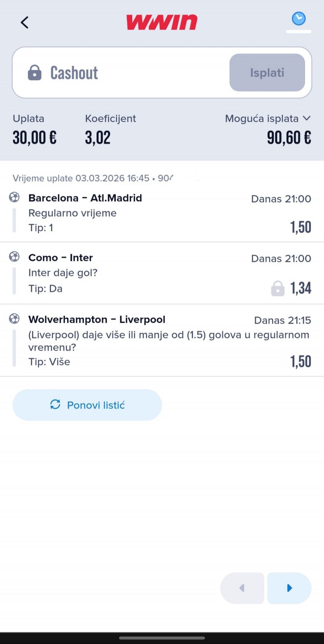Open the Barcelona – Atl.Madrid match
The width and height of the screenshot is (324, 644).
85,198
